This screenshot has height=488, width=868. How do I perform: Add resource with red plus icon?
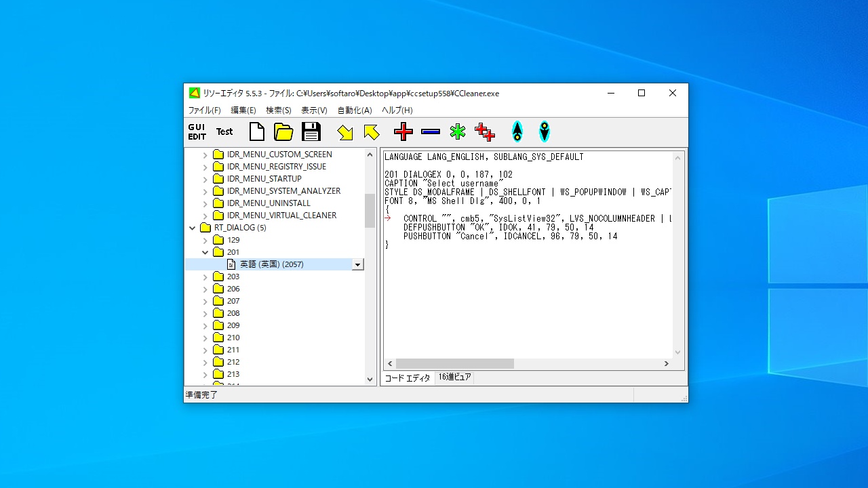(403, 131)
